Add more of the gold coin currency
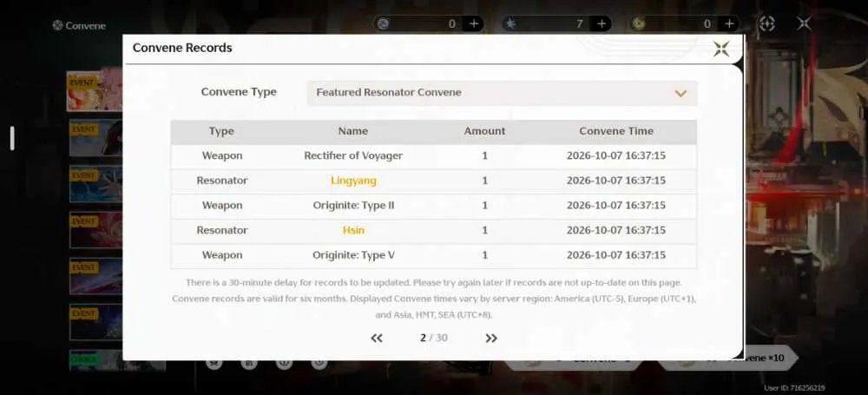 730,23
